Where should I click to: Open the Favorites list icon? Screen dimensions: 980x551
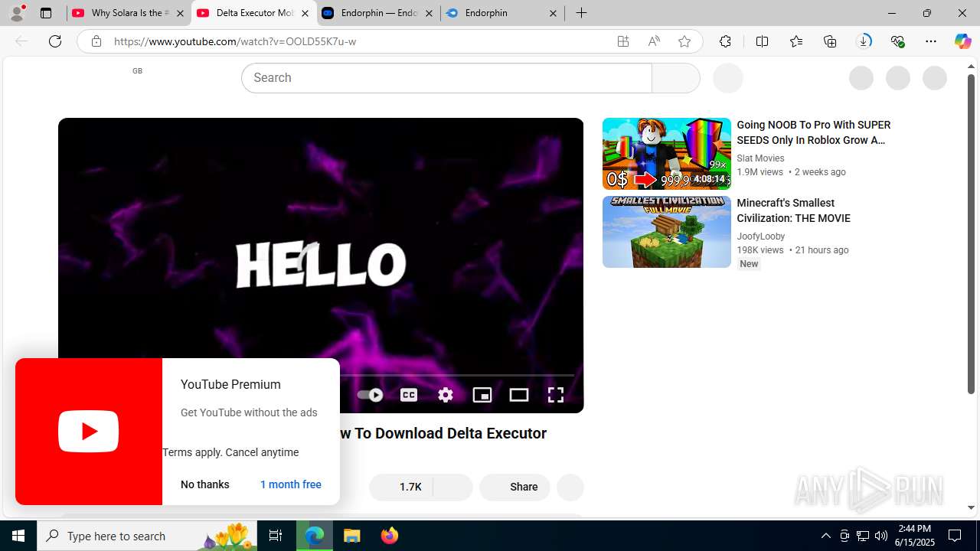[796, 41]
